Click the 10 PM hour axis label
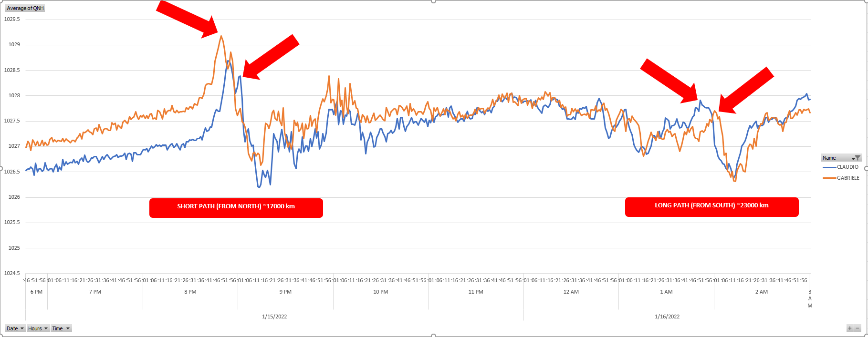The height and width of the screenshot is (337, 868). coord(380,292)
